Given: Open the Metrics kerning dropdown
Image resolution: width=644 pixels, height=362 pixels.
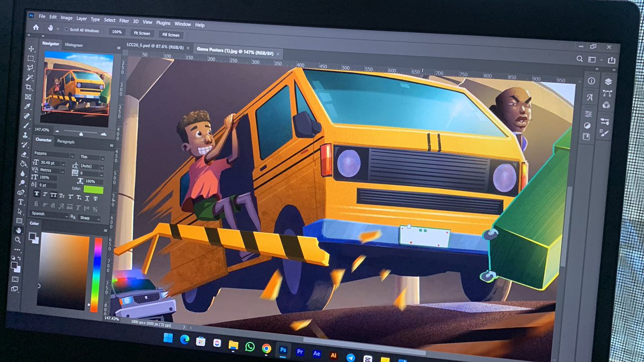Looking at the screenshot, I should pyautogui.click(x=52, y=171).
